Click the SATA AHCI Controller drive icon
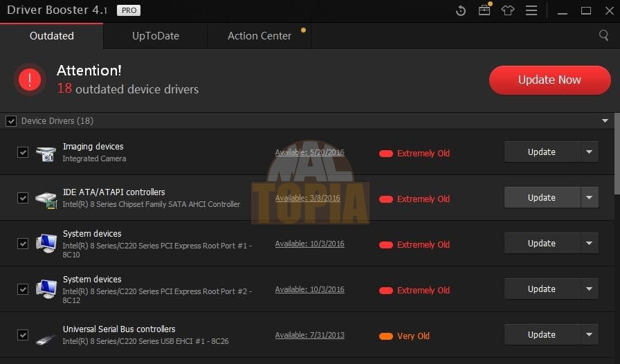This screenshot has height=364, width=620. pyautogui.click(x=46, y=199)
